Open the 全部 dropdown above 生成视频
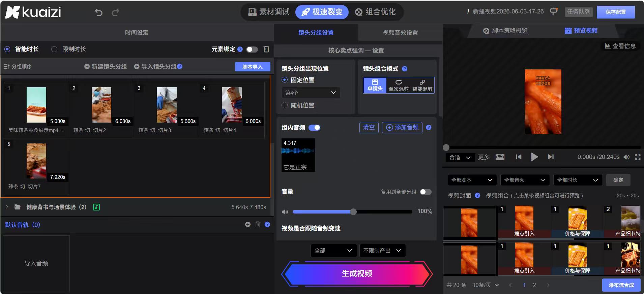This screenshot has height=294, width=644. coord(333,251)
